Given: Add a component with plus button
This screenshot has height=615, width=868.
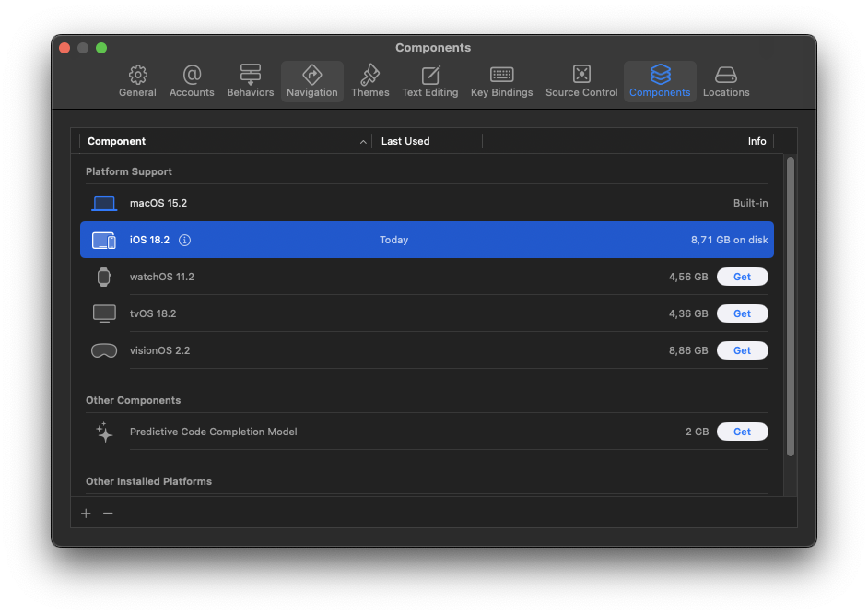Looking at the screenshot, I should (x=86, y=514).
